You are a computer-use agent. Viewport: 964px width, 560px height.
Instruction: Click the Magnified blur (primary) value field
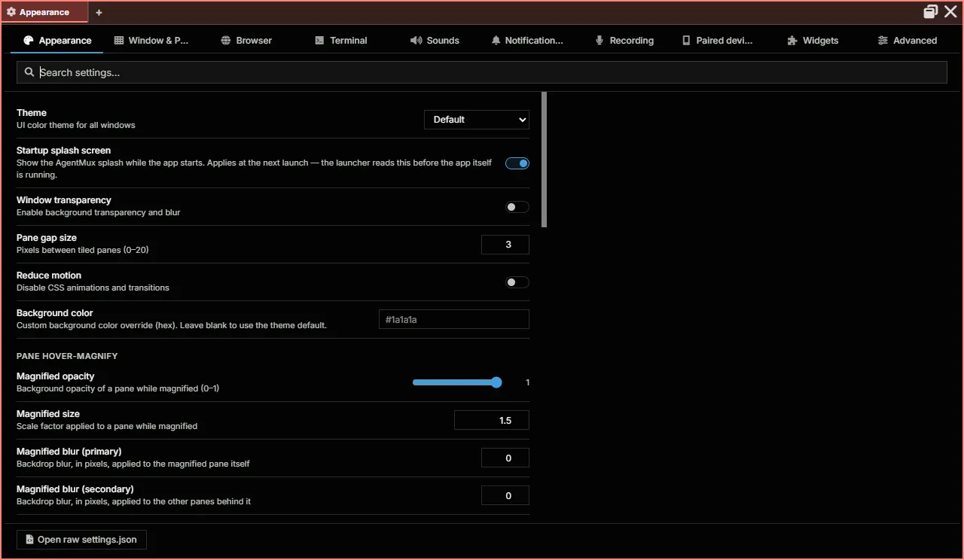pyautogui.click(x=505, y=458)
